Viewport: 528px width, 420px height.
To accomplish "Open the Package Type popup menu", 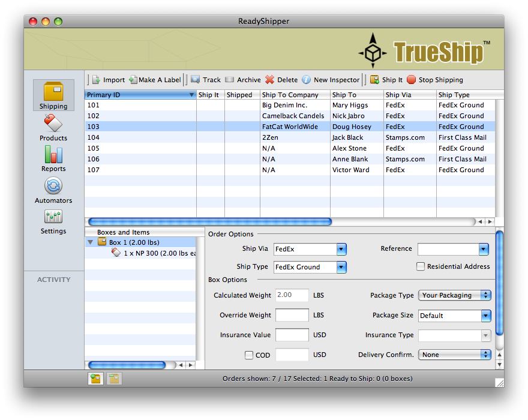I will (x=455, y=295).
